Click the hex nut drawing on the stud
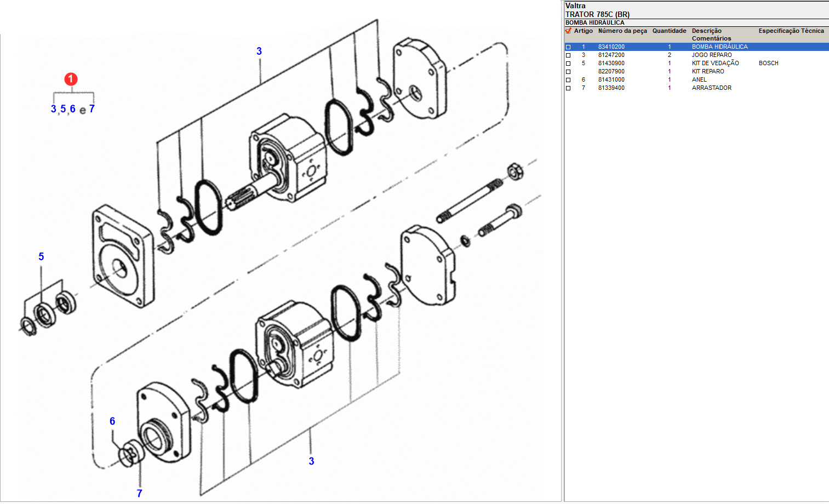Screen dimensions: 829x504 click(x=514, y=171)
